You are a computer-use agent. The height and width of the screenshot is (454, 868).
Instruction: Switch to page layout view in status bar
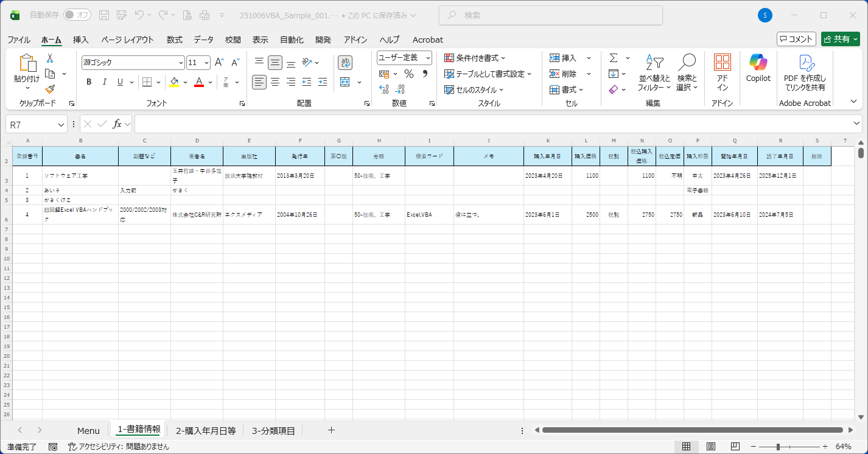(x=710, y=447)
